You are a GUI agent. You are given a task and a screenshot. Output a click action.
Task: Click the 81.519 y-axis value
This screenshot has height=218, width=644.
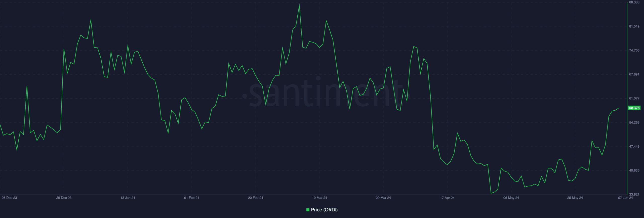click(634, 26)
